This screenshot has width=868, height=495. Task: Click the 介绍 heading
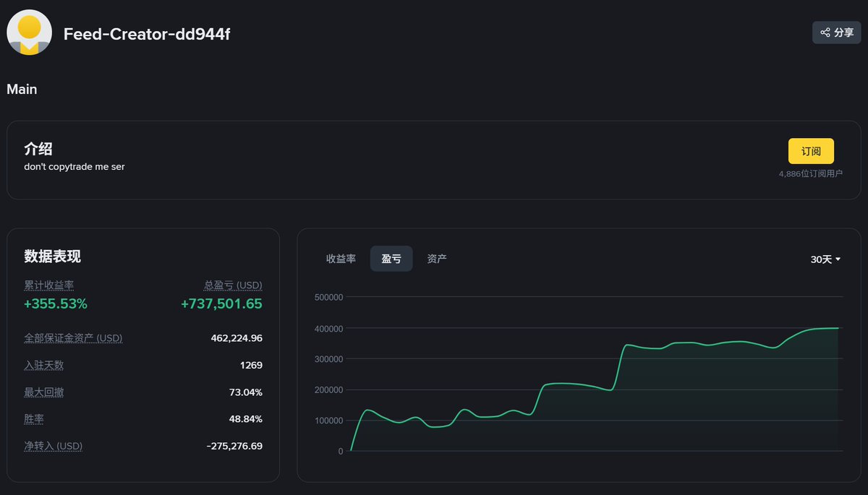click(x=38, y=149)
